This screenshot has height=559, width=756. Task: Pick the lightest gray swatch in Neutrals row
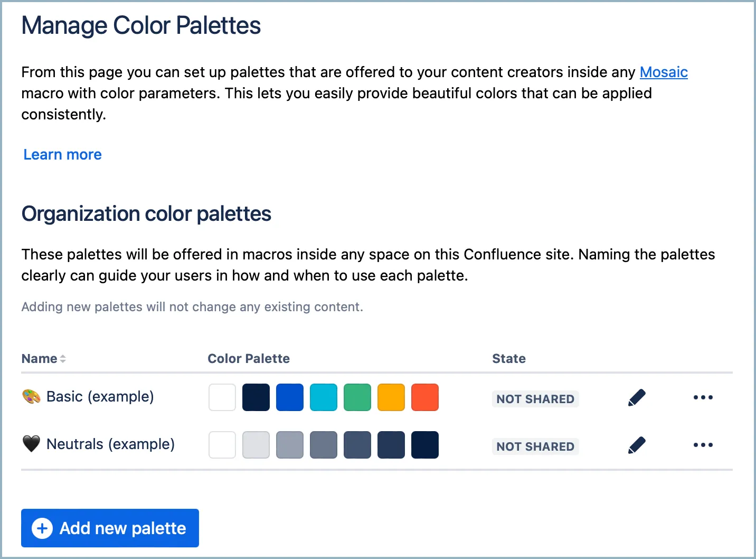256,445
